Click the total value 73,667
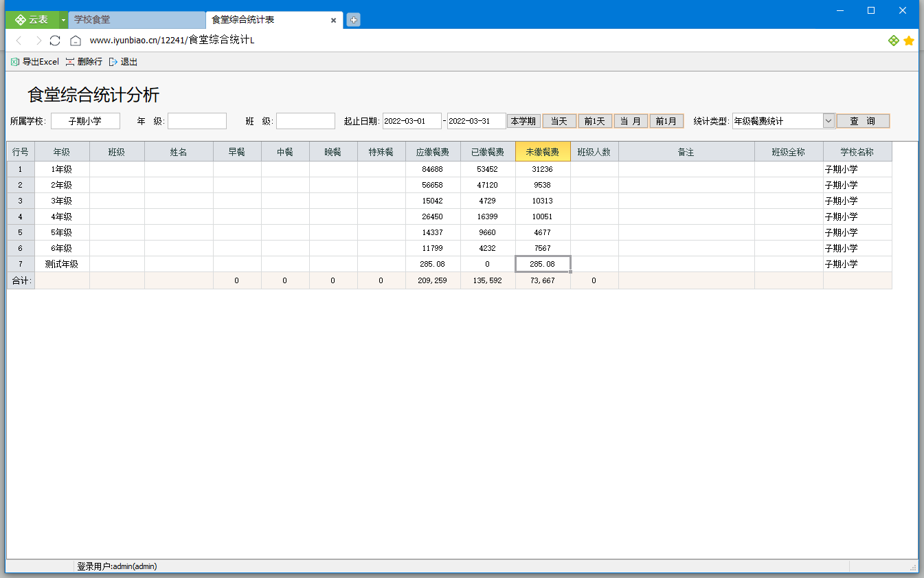 pos(543,280)
